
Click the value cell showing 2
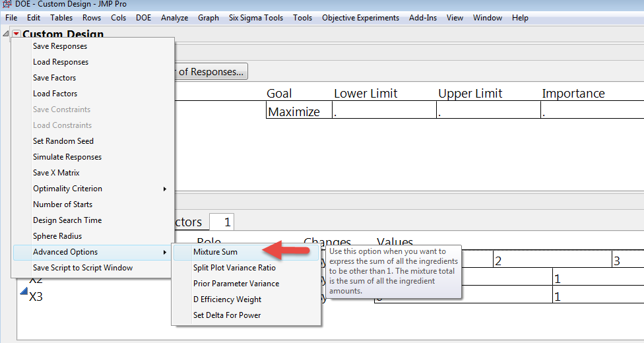tap(552, 261)
